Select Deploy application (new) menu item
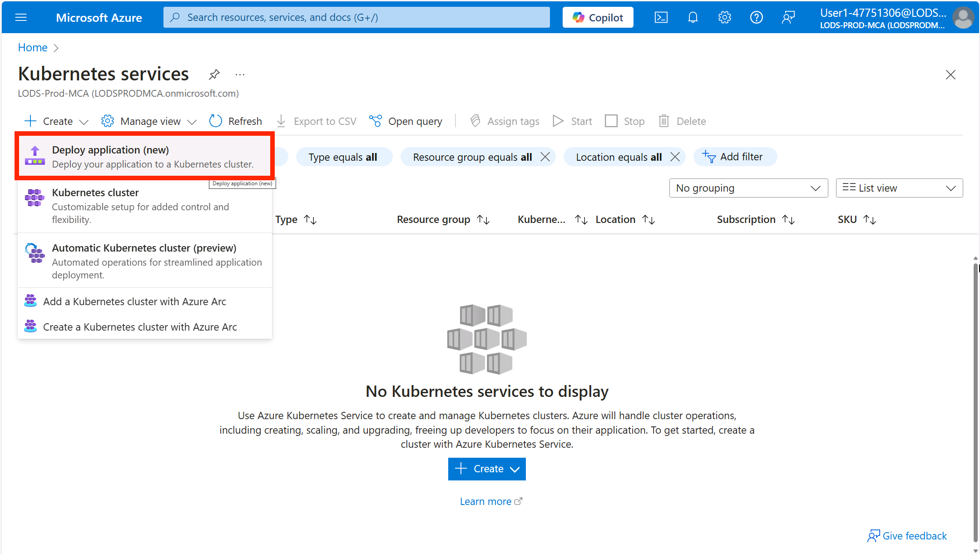This screenshot has width=980, height=554. [144, 157]
